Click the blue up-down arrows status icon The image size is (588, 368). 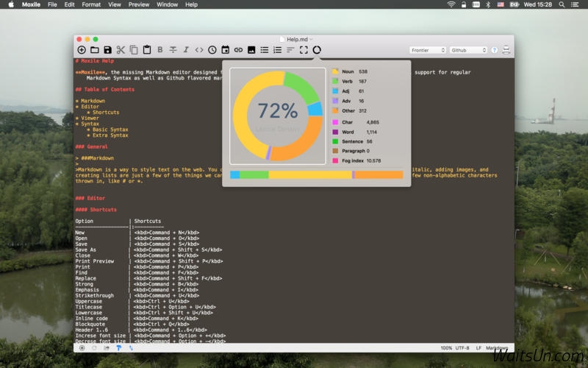[x=131, y=348]
